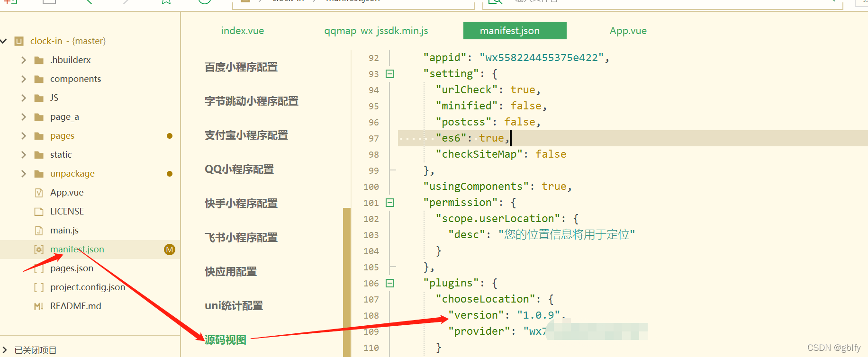The image size is (868, 357).
Task: Click "usingComponents" on line 100
Action: coord(476,187)
